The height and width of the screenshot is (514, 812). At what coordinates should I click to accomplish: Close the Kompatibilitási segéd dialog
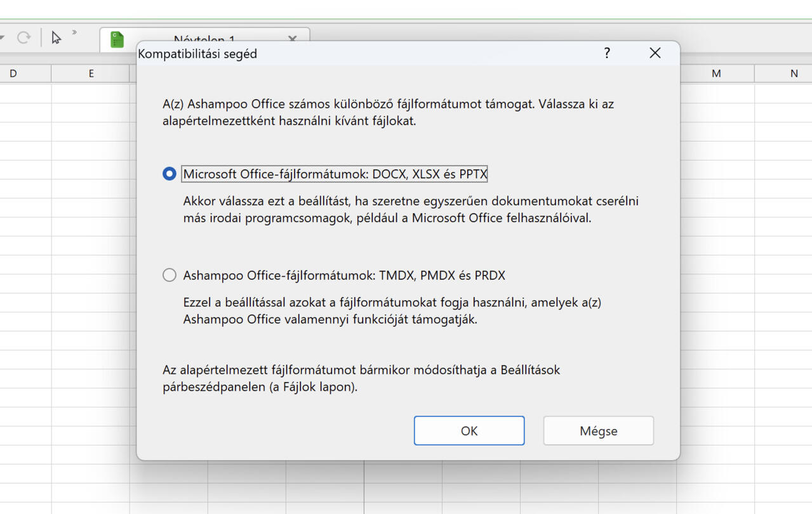[655, 53]
